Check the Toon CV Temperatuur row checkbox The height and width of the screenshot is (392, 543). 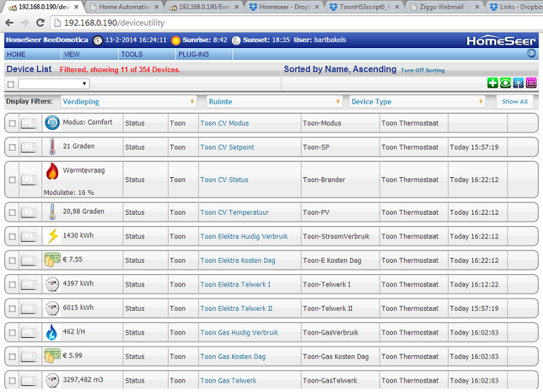(x=12, y=212)
